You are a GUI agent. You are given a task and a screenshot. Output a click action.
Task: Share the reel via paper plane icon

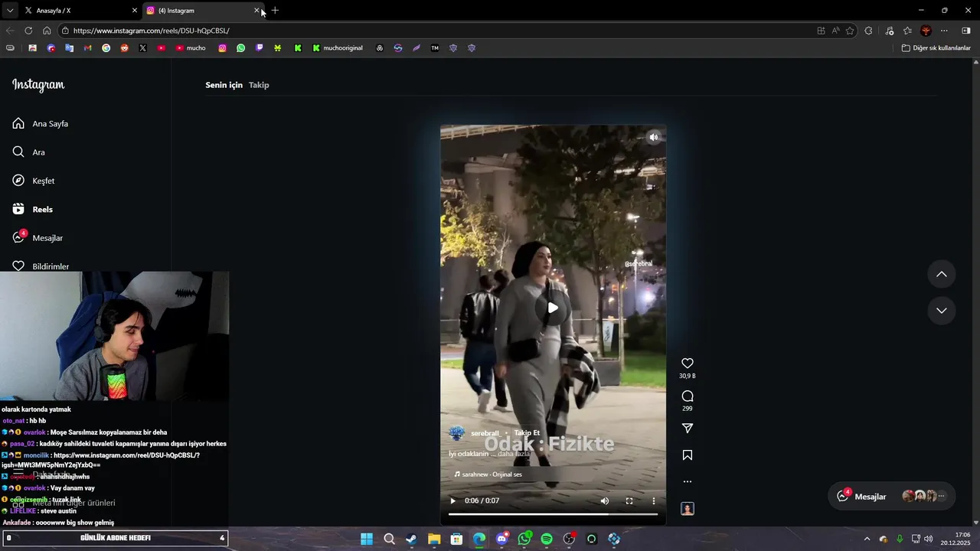point(688,429)
